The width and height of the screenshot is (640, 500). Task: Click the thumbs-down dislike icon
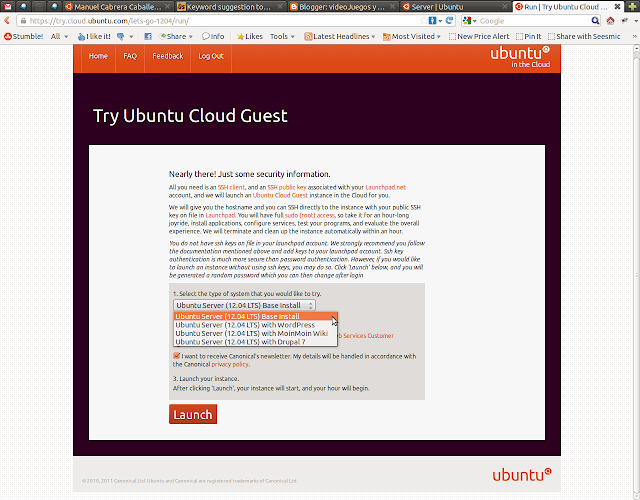(120, 37)
